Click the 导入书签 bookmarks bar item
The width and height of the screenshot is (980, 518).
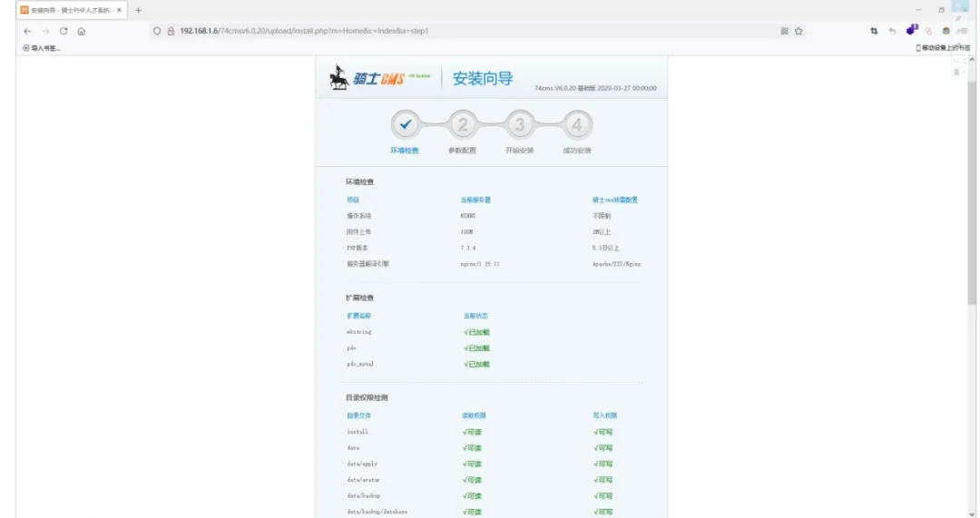click(41, 48)
